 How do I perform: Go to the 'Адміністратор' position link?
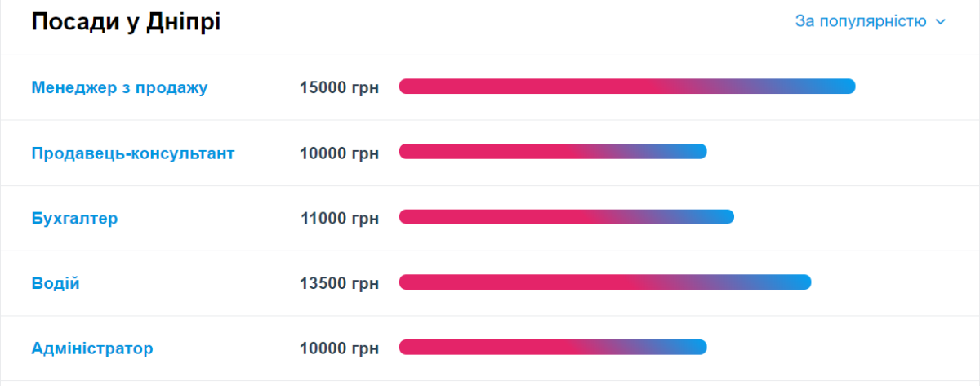(x=91, y=348)
